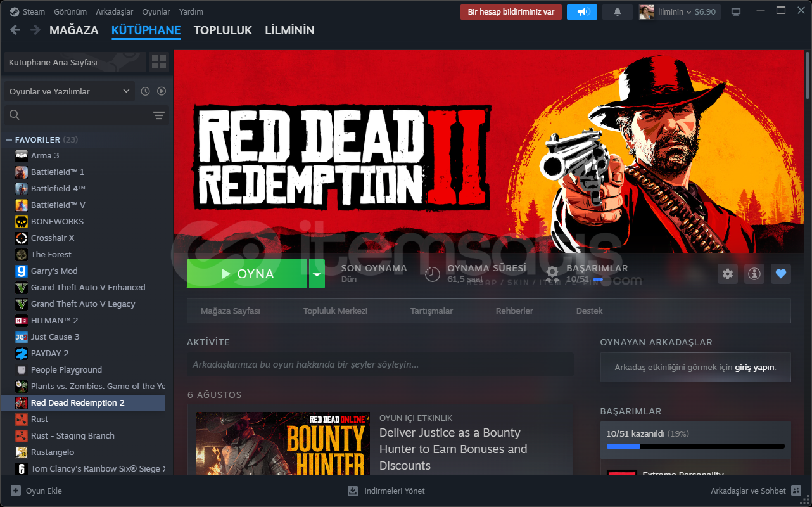Collapse the FAVORİLER category
The image size is (812, 507).
tap(9, 139)
